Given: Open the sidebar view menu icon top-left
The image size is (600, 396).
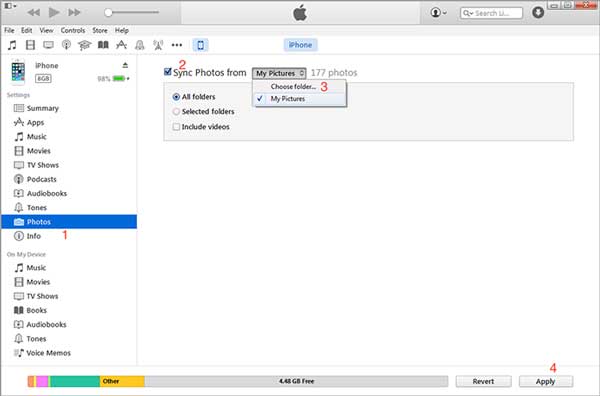Looking at the screenshot, I should 10,6.
